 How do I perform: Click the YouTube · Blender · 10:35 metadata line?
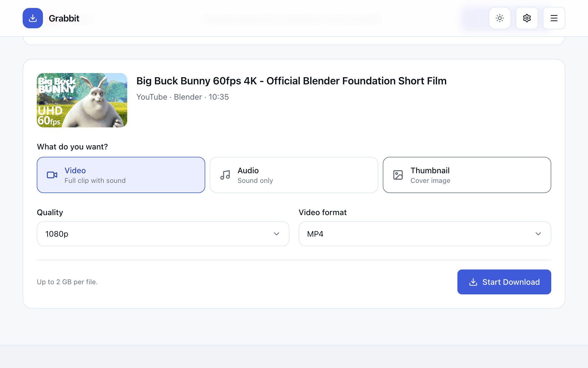point(183,97)
